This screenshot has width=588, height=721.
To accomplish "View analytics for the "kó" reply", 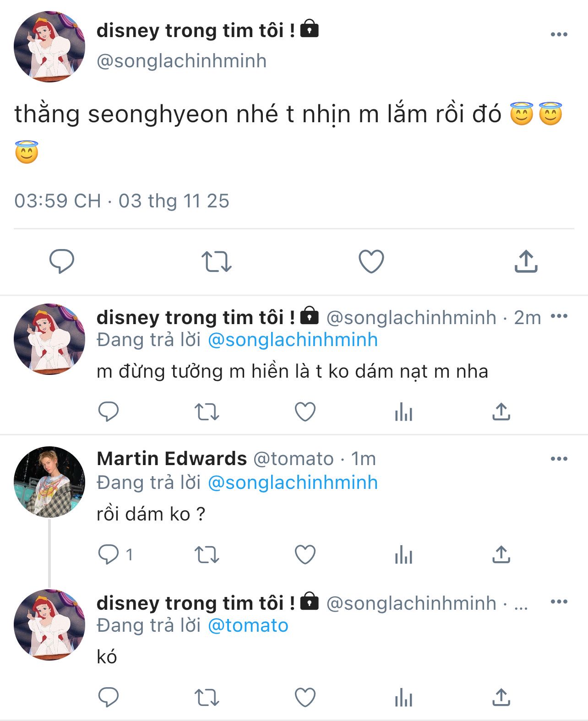I will (x=403, y=698).
